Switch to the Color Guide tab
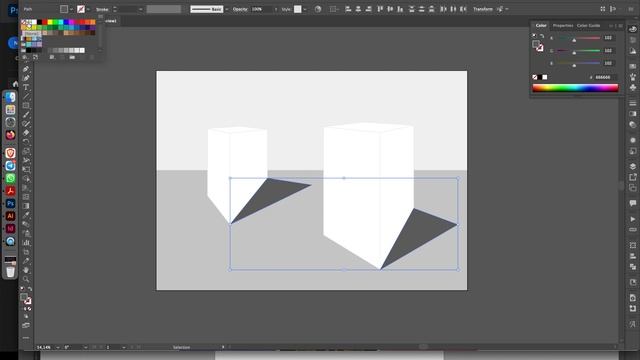Viewport: 640px width, 360px height. [x=588, y=25]
